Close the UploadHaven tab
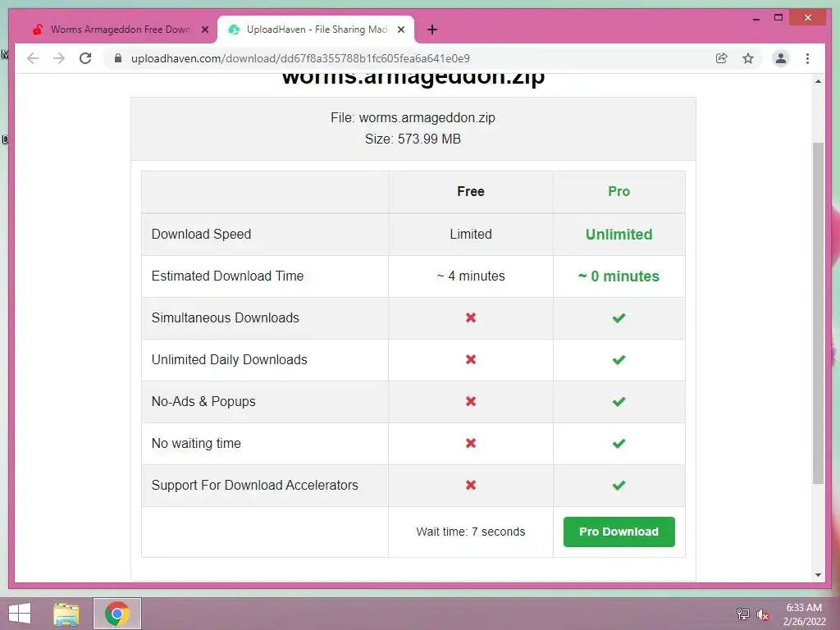Image resolution: width=840 pixels, height=630 pixels. 400,30
